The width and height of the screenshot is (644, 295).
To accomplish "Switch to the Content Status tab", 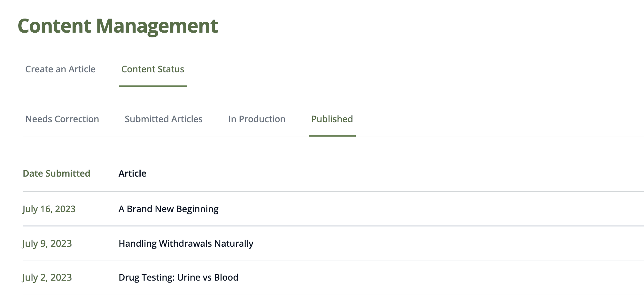I will click(152, 69).
